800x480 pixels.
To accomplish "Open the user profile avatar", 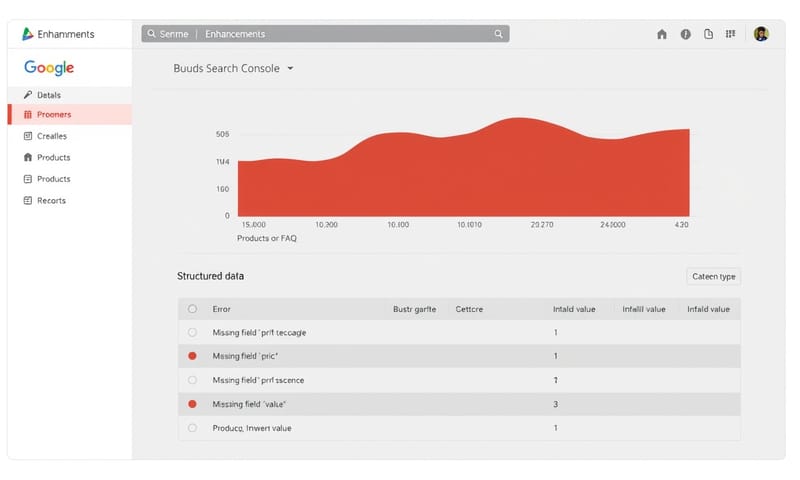I will (761, 34).
